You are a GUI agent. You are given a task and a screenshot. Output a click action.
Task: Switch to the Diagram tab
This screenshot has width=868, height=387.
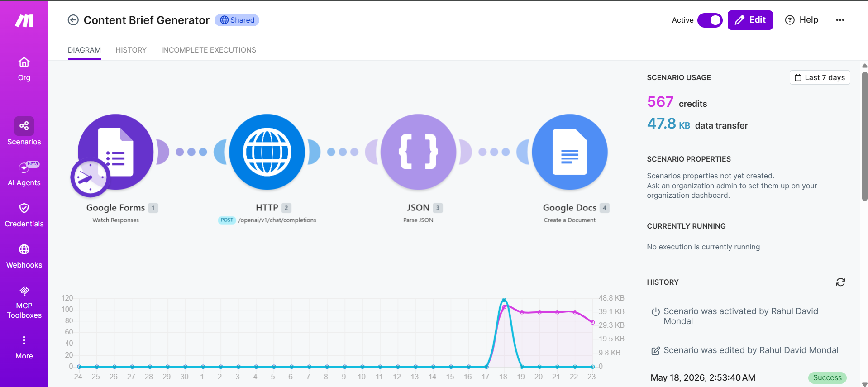84,50
